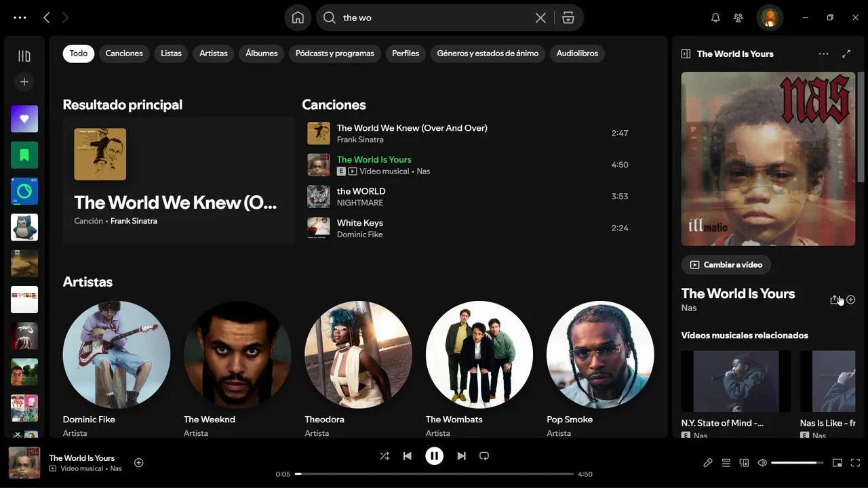This screenshot has height=488, width=868.
Task: Open the green bookmark episodes item
Action: coord(24,155)
